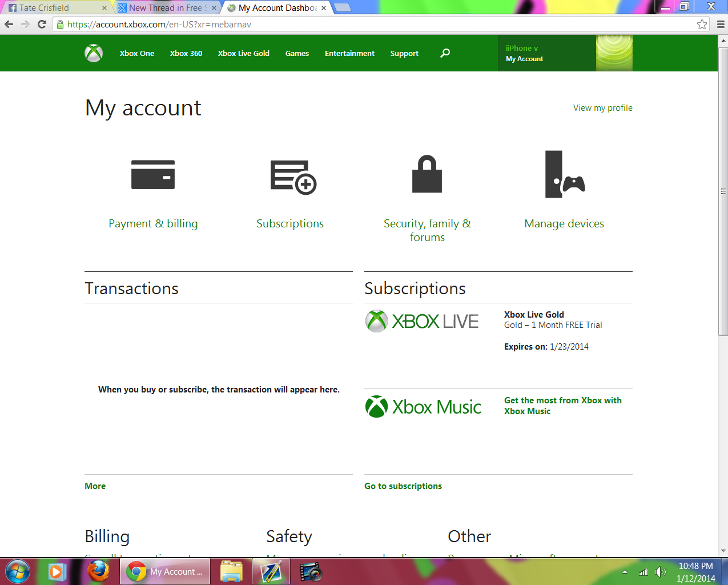Screen dimensions: 728x585
Task: Click the Billing section heading
Action: tap(107, 536)
